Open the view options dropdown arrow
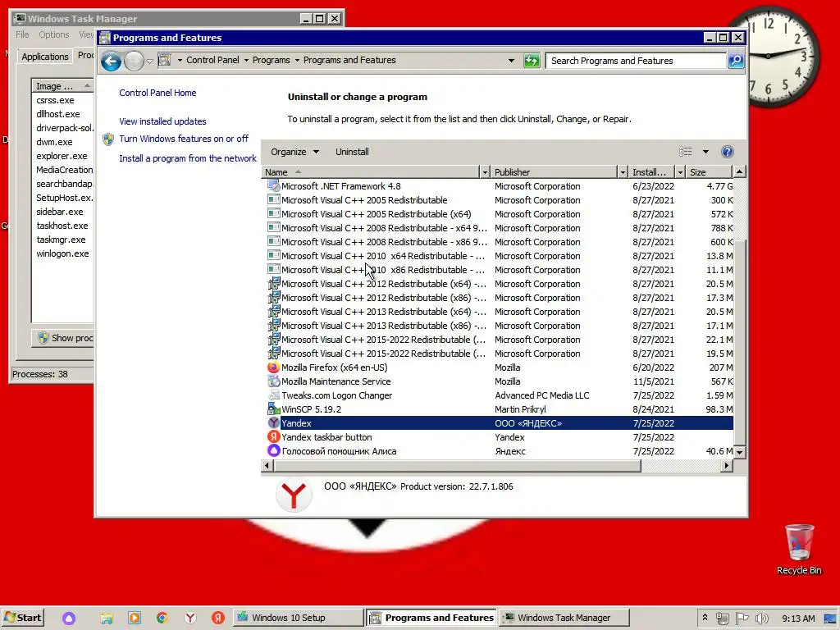The height and width of the screenshot is (630, 840). click(x=705, y=152)
